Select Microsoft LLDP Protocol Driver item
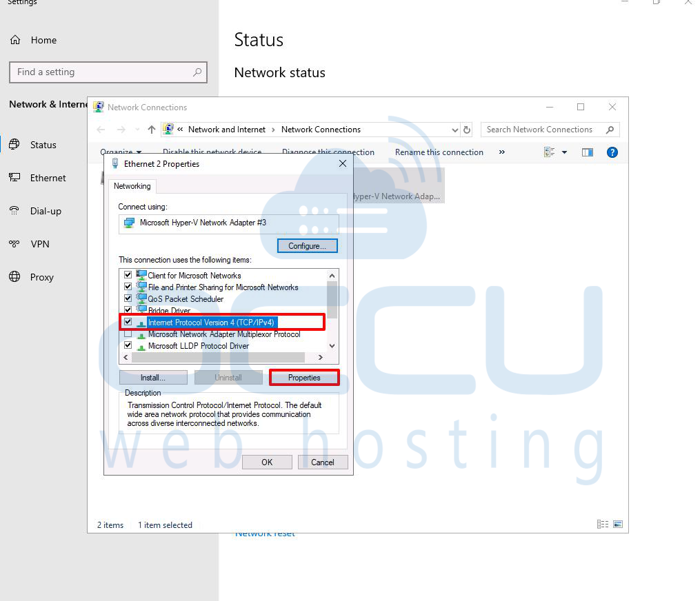700x601 pixels. 199,346
